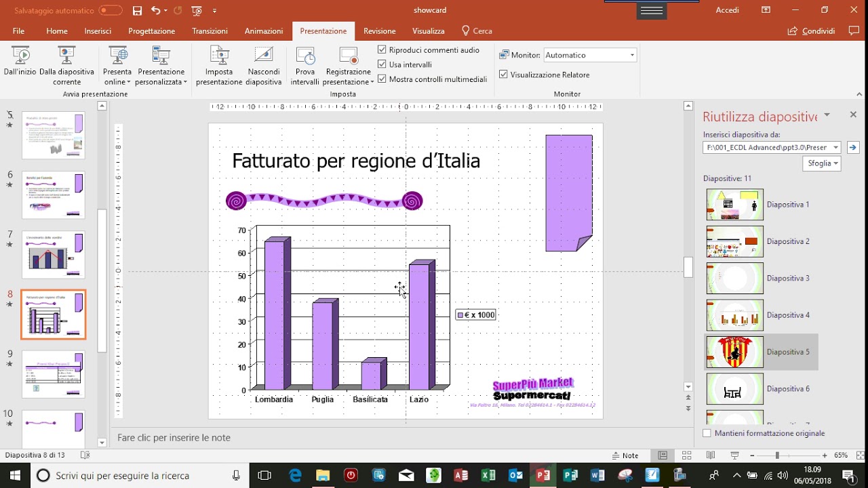Click Task View icon on taskbar
The width and height of the screenshot is (868, 488).
pos(264,475)
